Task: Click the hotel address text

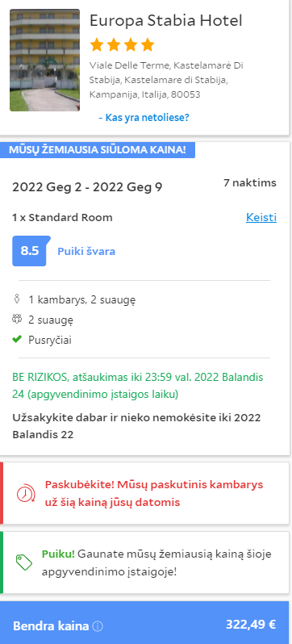Action: click(167, 80)
